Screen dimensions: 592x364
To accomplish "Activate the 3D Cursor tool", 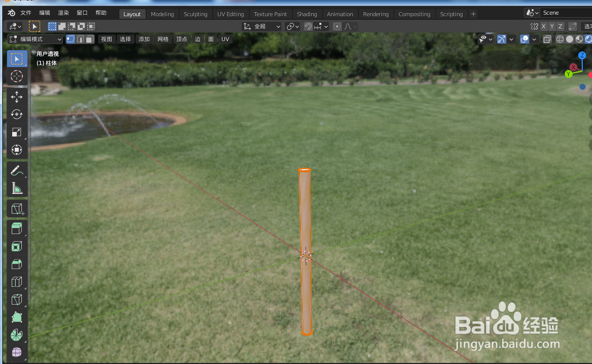I will click(x=17, y=77).
